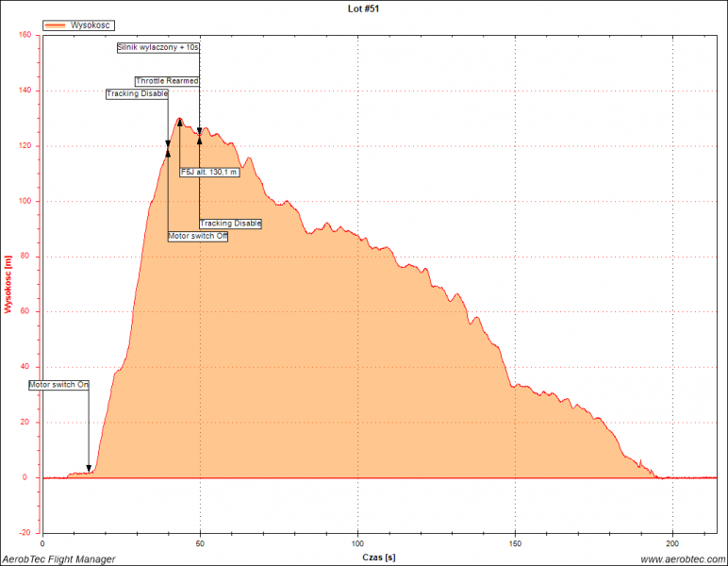
Task: Click the Throttle Rearmed annotation label
Action: 167,81
